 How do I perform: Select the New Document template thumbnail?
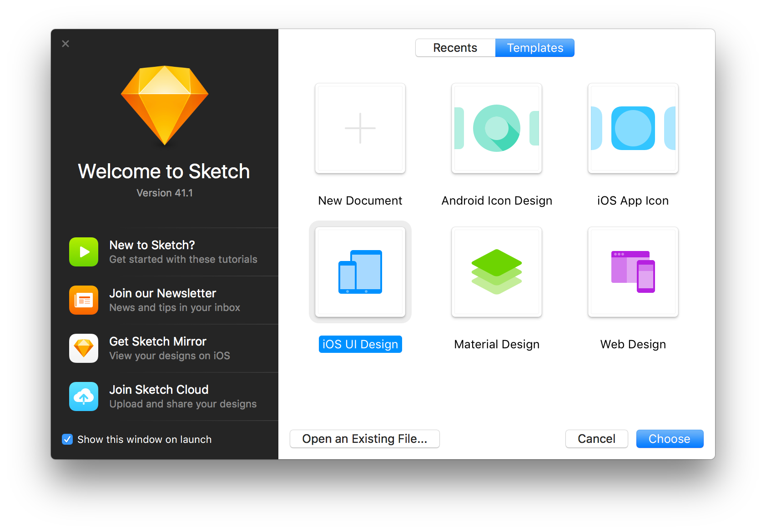point(360,128)
